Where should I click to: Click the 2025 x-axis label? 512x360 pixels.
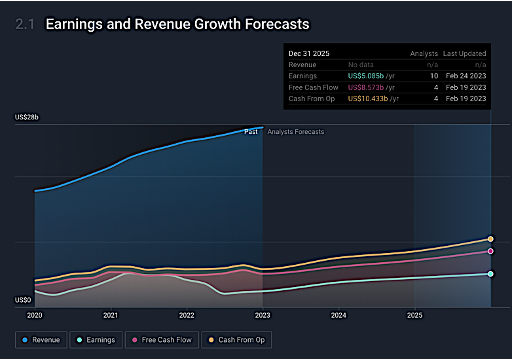[x=415, y=315]
